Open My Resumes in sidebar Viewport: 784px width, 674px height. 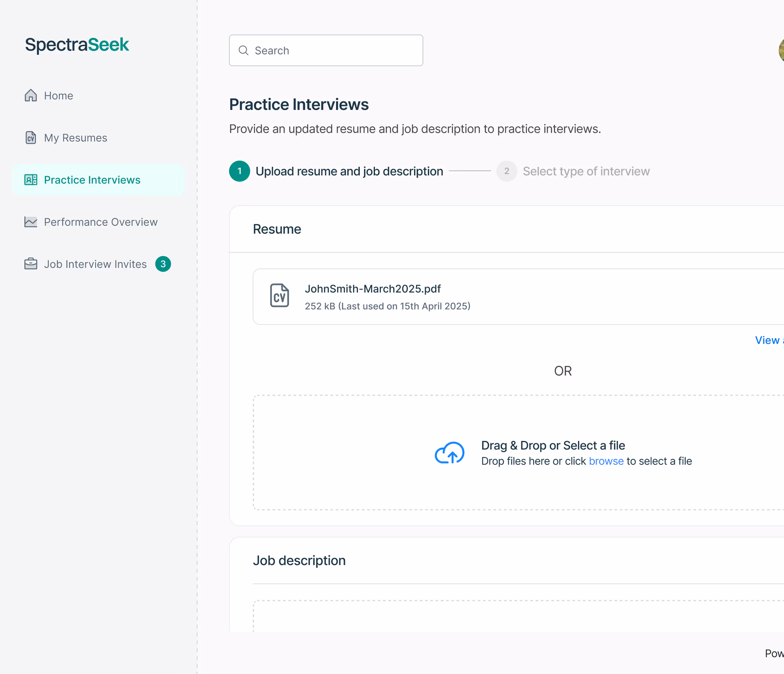pos(76,138)
